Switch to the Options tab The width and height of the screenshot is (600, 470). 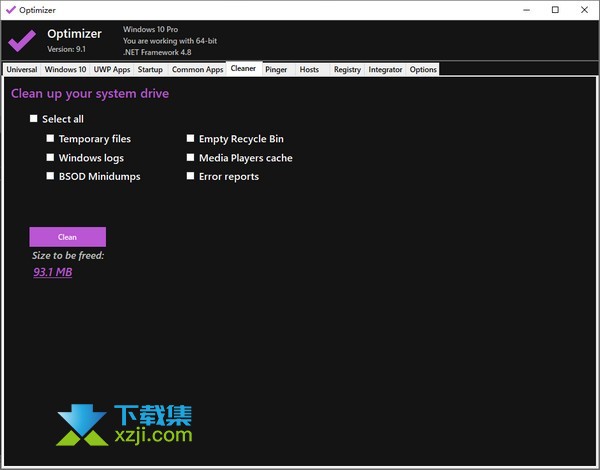[423, 70]
